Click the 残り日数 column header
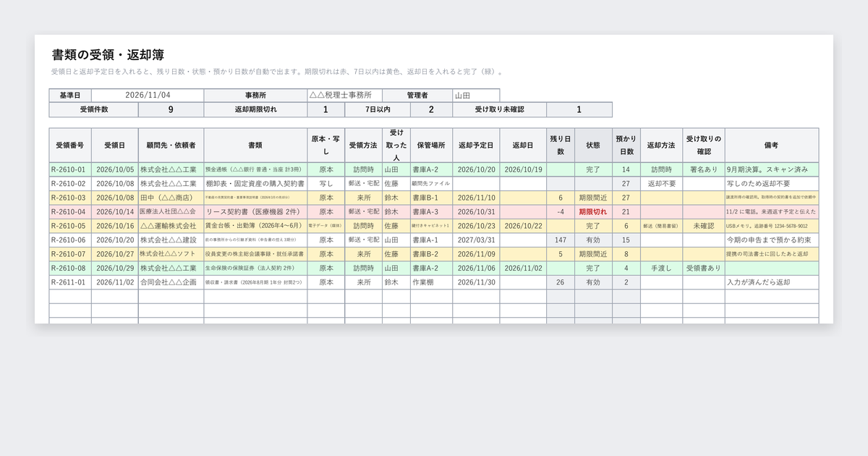 tap(561, 145)
